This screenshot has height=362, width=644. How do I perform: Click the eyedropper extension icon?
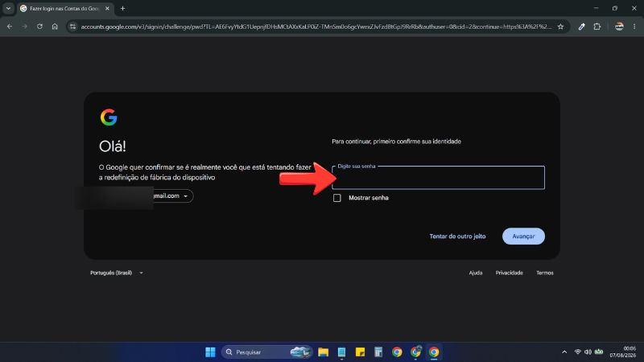(x=581, y=27)
